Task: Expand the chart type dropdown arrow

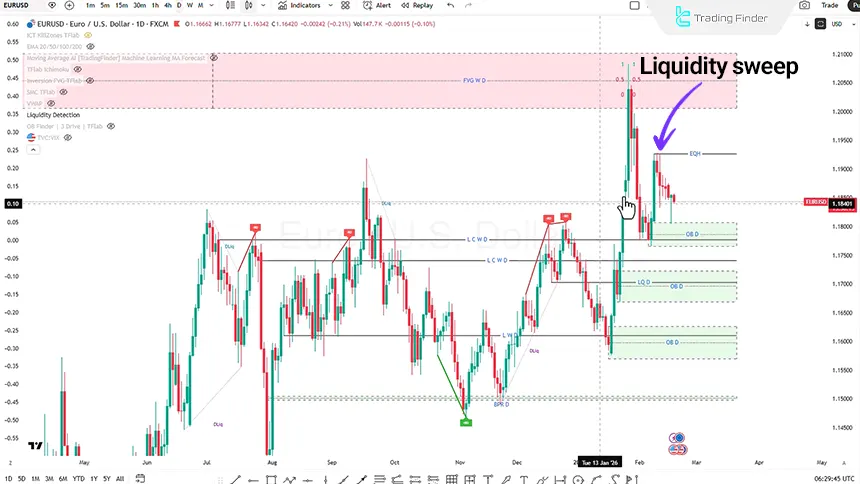Action: [x=263, y=5]
